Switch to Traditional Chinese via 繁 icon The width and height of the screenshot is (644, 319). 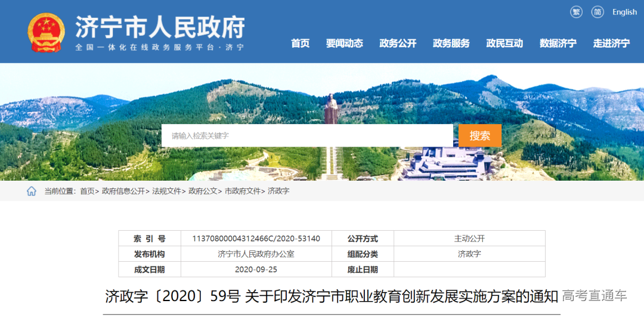[x=576, y=12]
